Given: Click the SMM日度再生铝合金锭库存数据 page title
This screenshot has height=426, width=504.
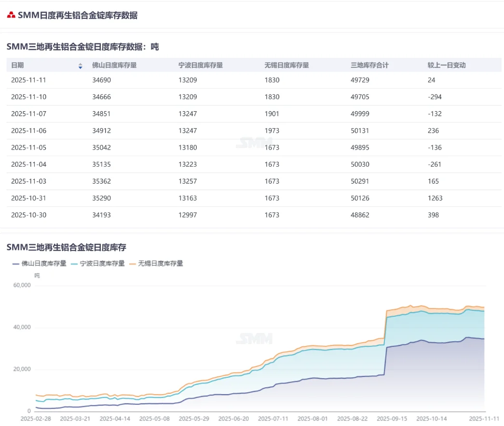Looking at the screenshot, I should pyautogui.click(x=78, y=15).
